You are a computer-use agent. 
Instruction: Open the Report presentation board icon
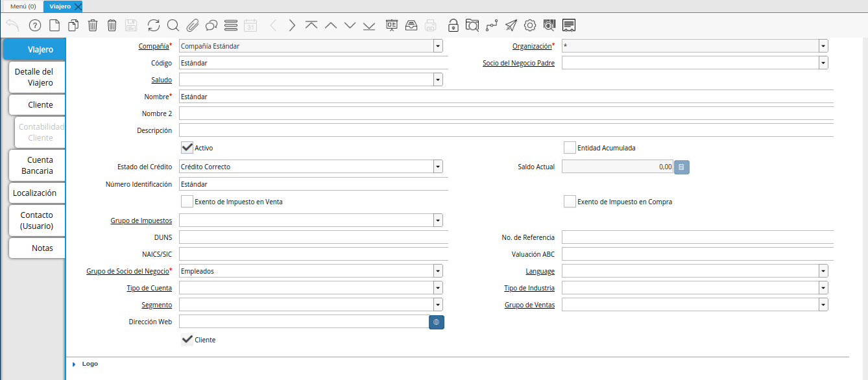[392, 25]
